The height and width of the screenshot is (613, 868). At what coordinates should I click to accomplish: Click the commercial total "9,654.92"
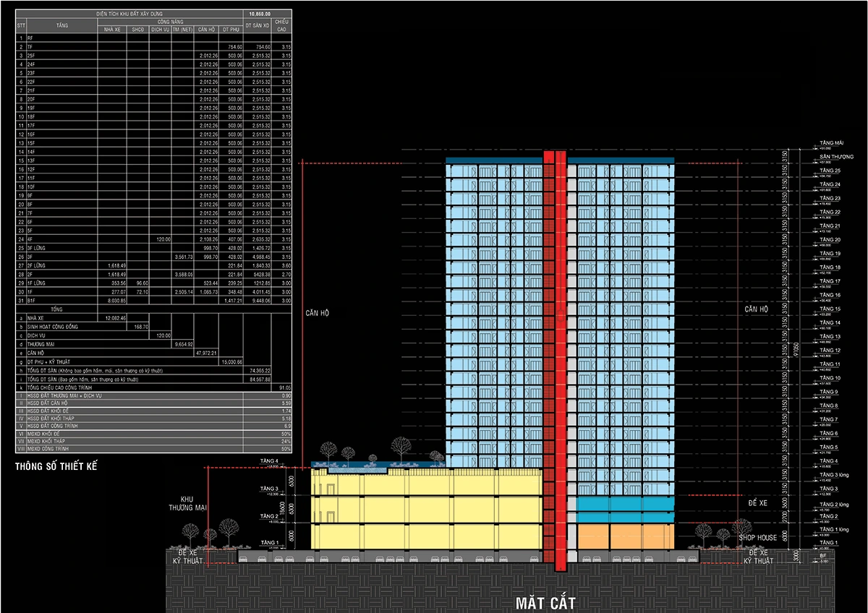(x=182, y=344)
